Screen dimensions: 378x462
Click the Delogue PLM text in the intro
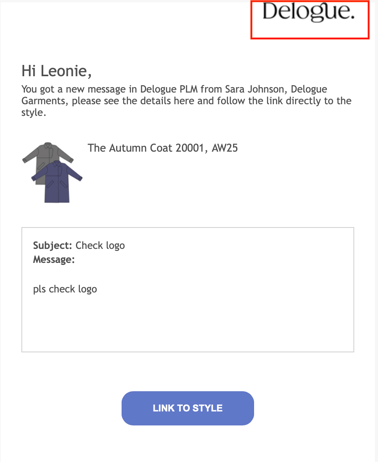point(169,89)
